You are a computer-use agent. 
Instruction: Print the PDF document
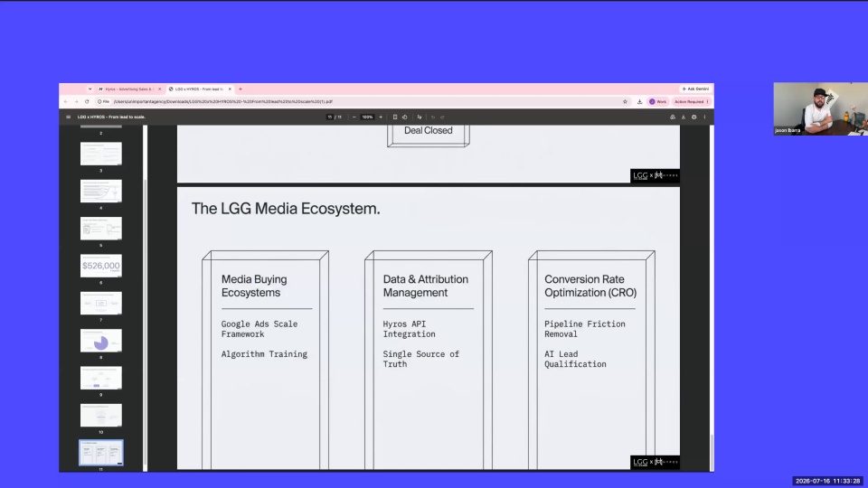click(x=693, y=117)
